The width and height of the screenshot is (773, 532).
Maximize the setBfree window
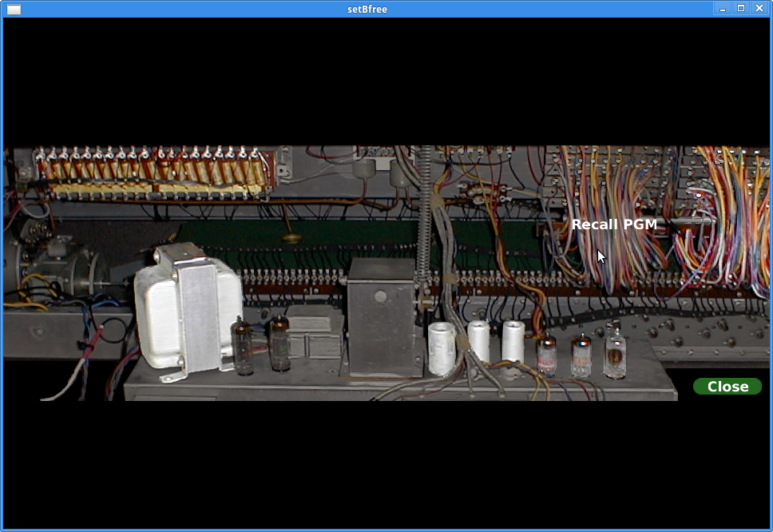(740, 8)
